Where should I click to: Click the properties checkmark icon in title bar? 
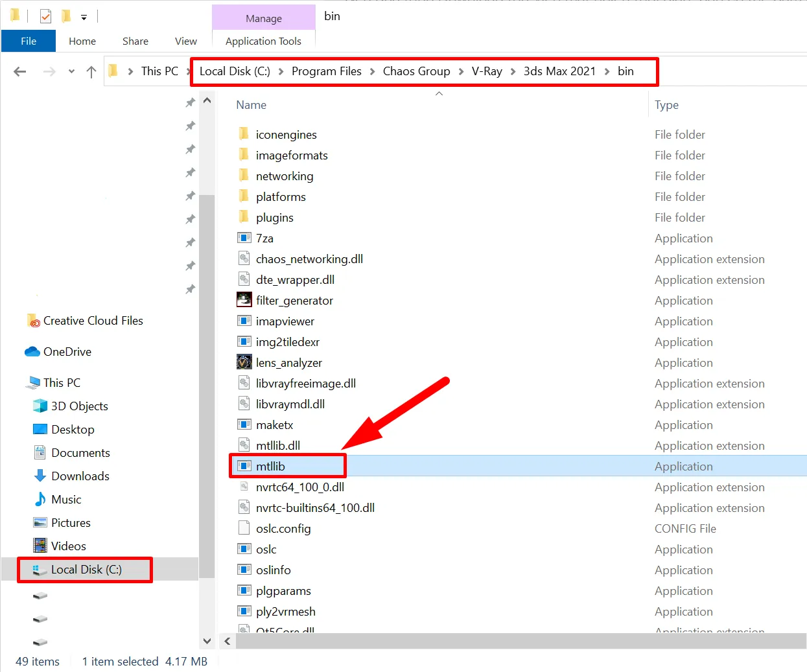[x=45, y=16]
